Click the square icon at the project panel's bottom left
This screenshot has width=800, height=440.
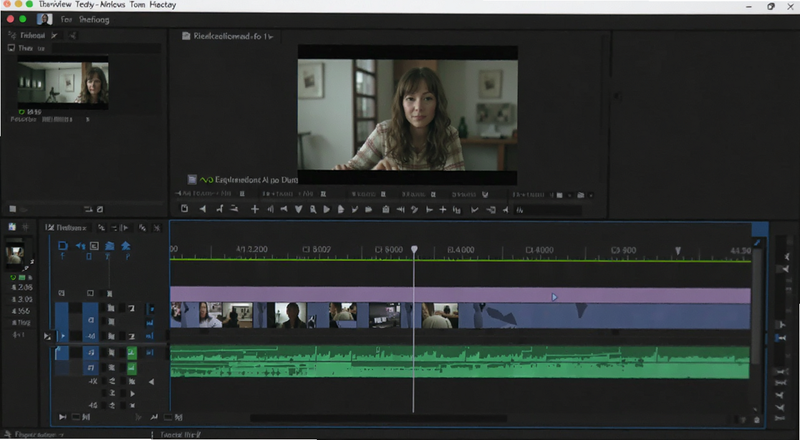[x=13, y=209]
